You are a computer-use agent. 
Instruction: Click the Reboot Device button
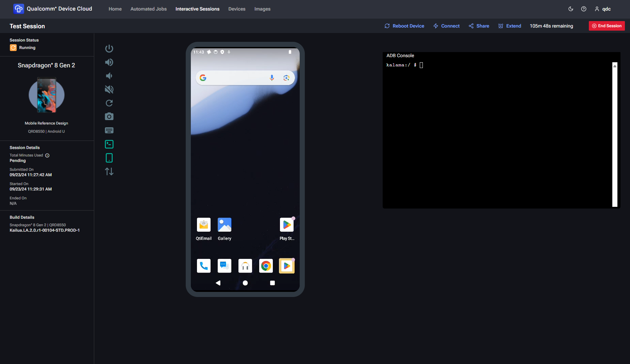coord(404,26)
